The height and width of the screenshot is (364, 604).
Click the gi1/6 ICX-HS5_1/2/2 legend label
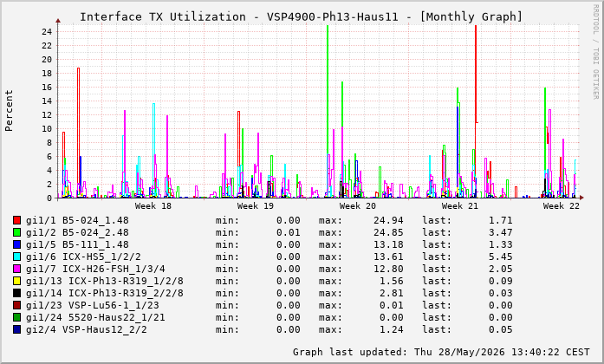pos(83,257)
